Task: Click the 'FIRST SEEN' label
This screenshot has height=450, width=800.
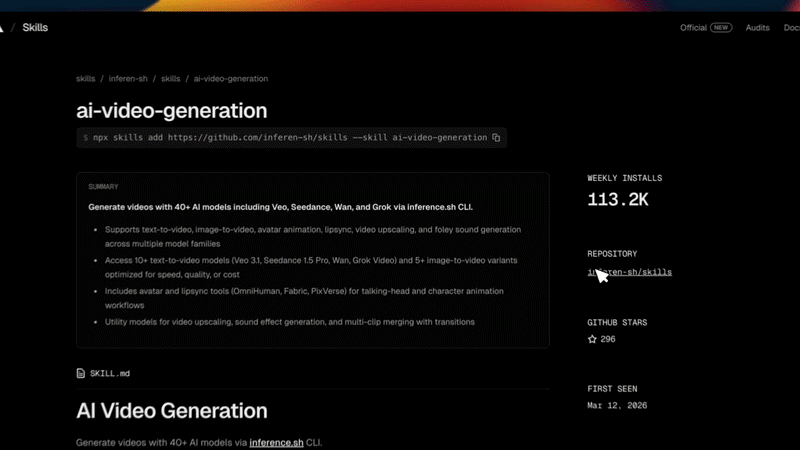Action: pos(612,389)
